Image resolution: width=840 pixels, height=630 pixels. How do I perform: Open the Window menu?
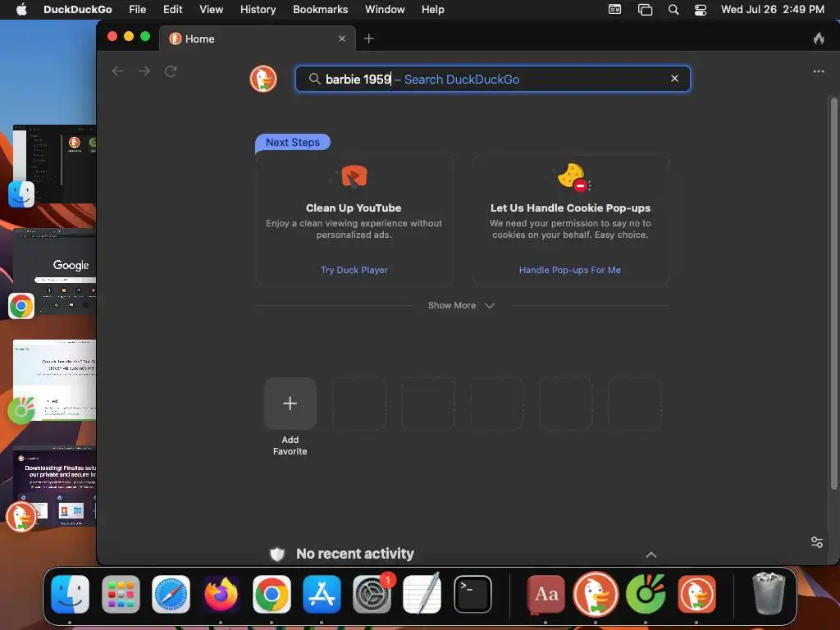[x=385, y=10]
